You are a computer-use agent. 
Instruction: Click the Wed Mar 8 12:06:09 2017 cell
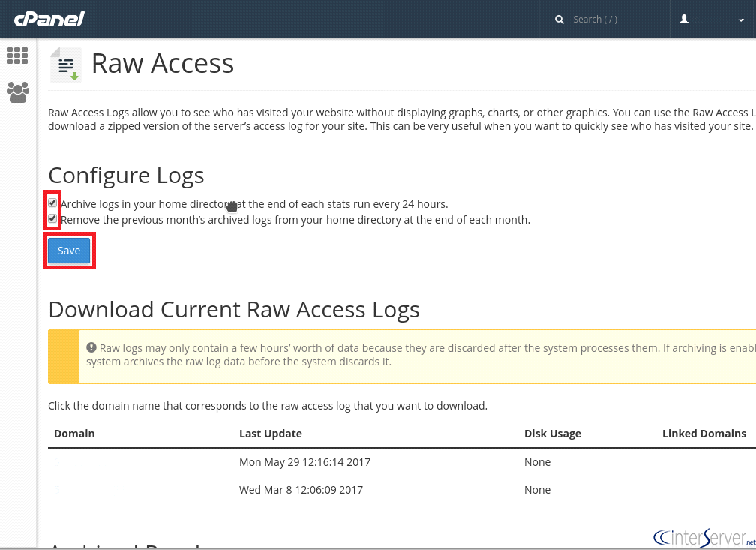pos(301,490)
